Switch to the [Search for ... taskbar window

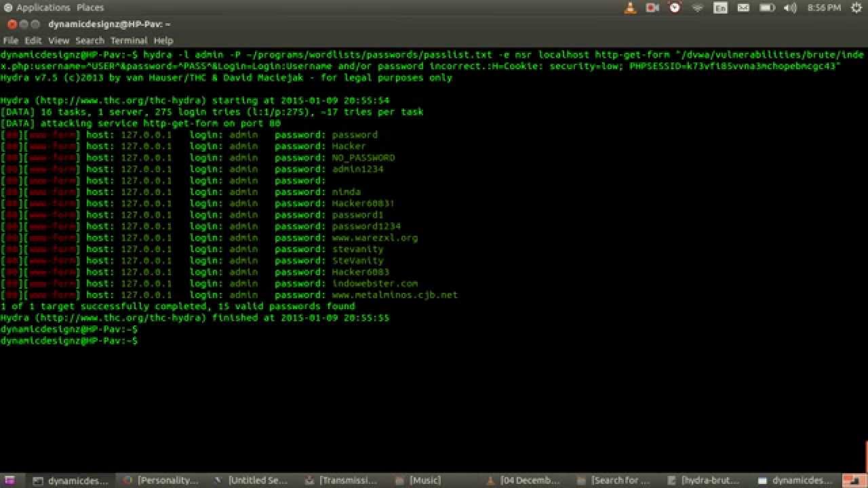pos(616,481)
